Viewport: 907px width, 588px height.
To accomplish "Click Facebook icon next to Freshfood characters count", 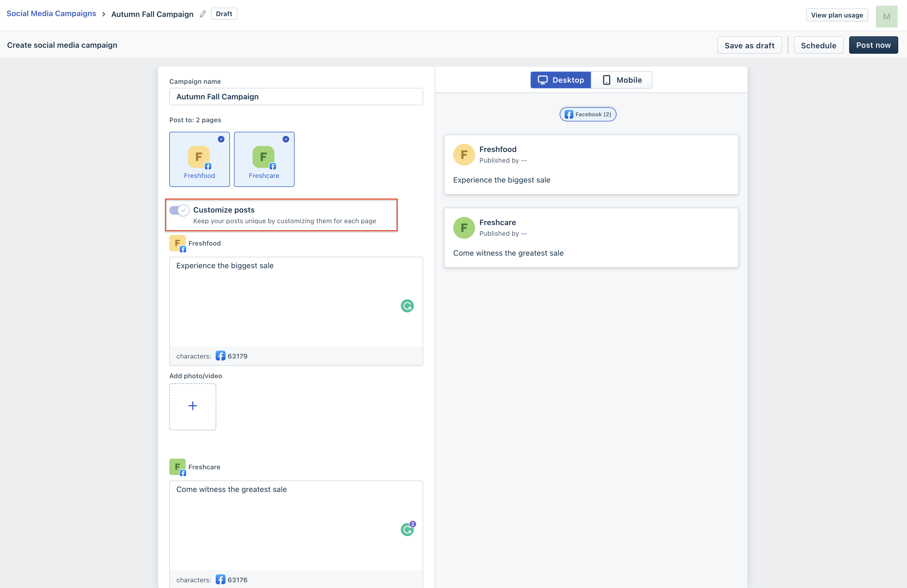I will click(x=220, y=356).
